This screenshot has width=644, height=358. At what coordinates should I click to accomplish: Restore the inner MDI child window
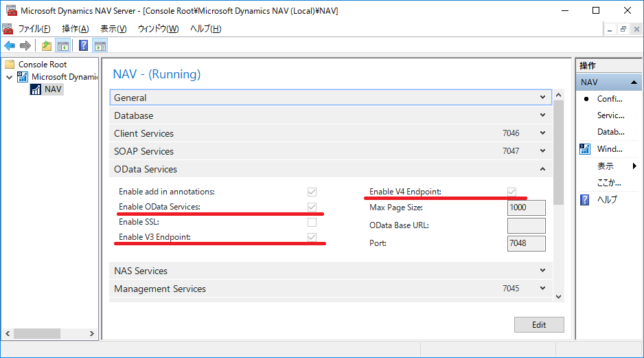point(623,29)
